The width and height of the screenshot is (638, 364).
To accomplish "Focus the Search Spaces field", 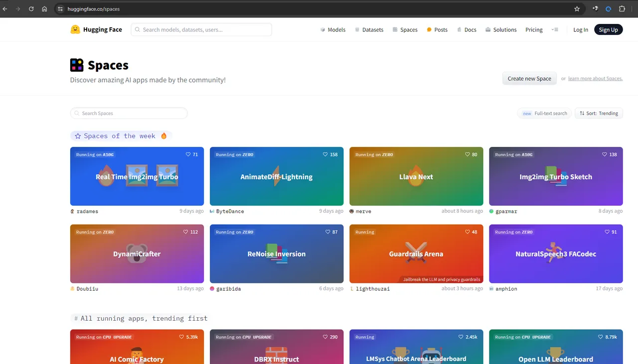I will 129,114.
